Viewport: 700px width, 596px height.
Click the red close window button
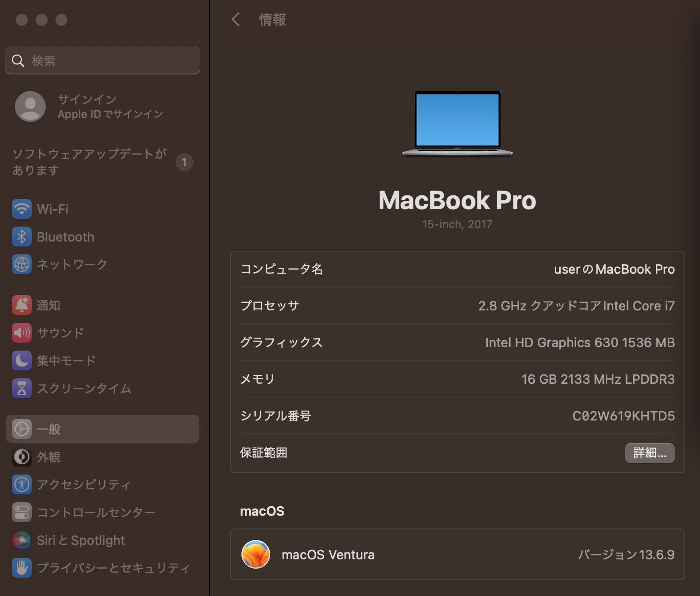coord(22,20)
